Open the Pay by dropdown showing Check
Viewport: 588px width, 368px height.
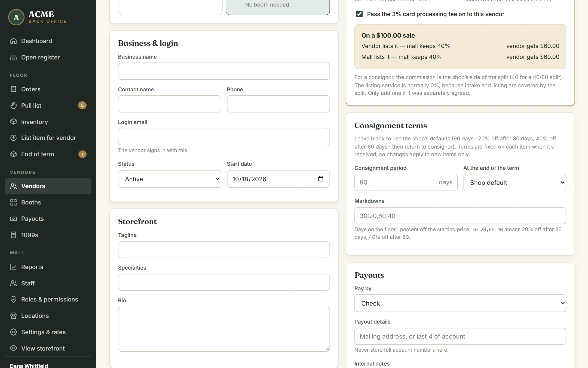point(460,303)
